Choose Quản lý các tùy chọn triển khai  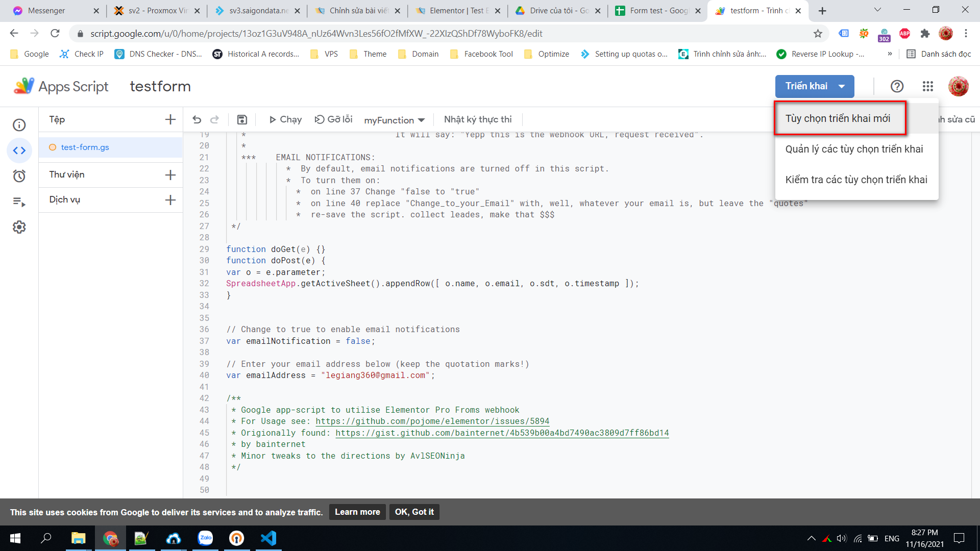click(856, 149)
